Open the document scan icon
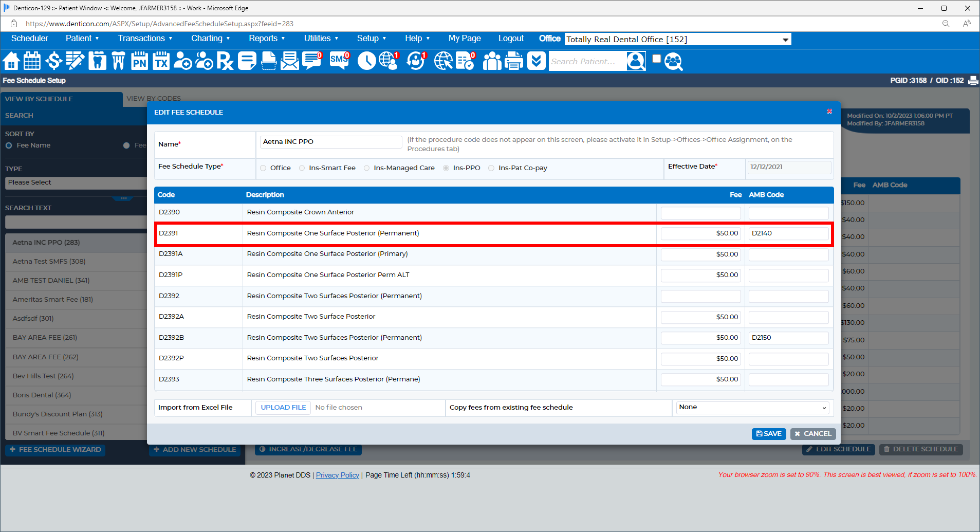980x532 pixels. coord(269,61)
